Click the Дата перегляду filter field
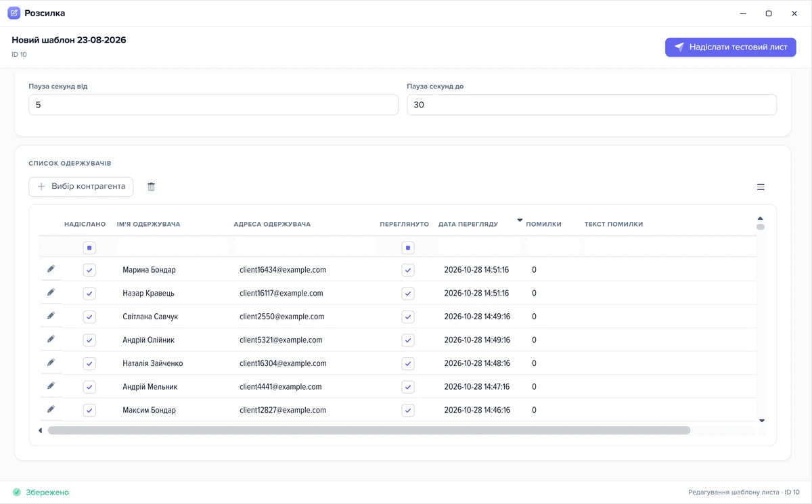 (x=480, y=248)
